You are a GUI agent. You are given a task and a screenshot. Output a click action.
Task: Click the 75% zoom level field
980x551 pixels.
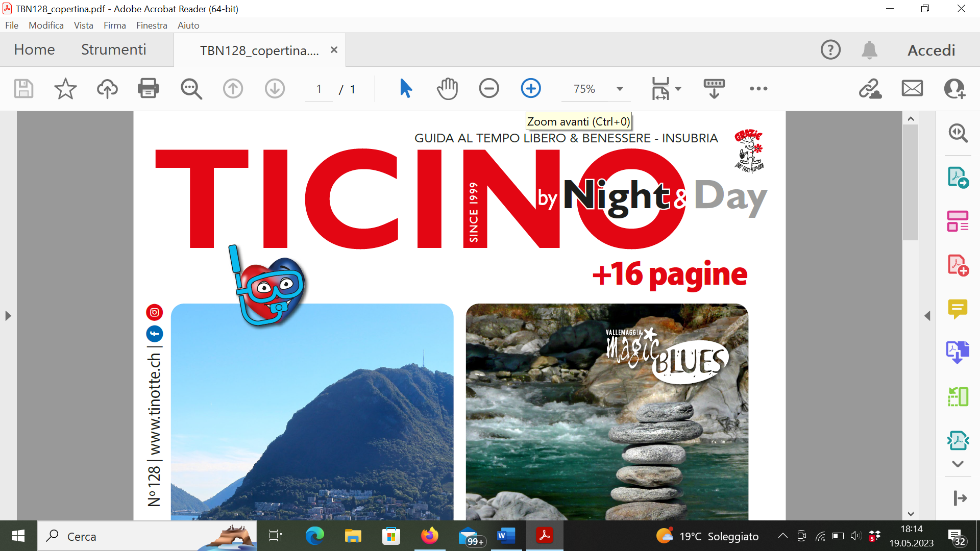pos(584,89)
